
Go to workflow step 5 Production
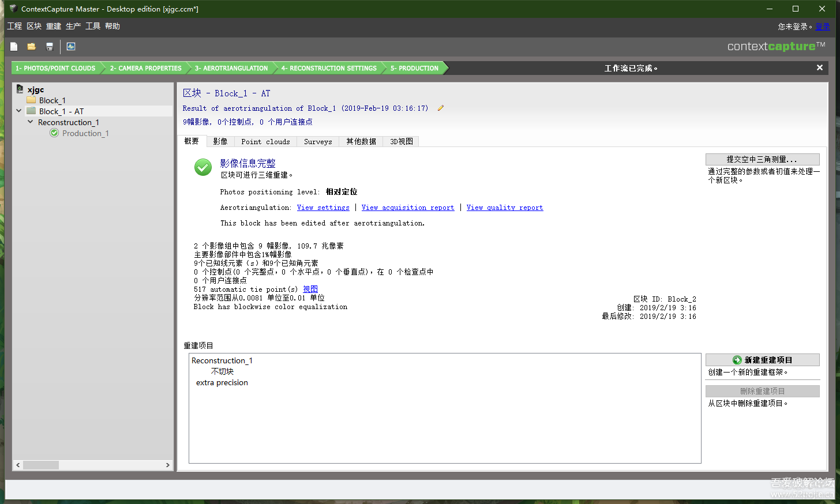[414, 68]
